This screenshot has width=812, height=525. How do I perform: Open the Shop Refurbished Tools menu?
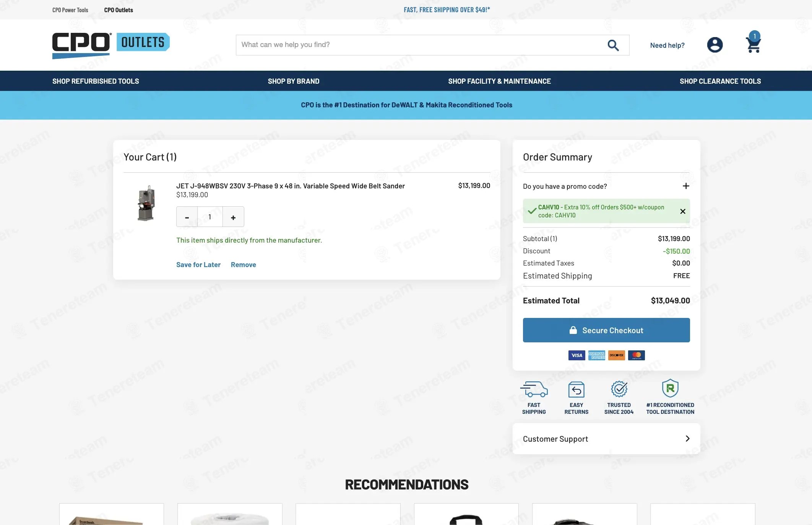(96, 81)
